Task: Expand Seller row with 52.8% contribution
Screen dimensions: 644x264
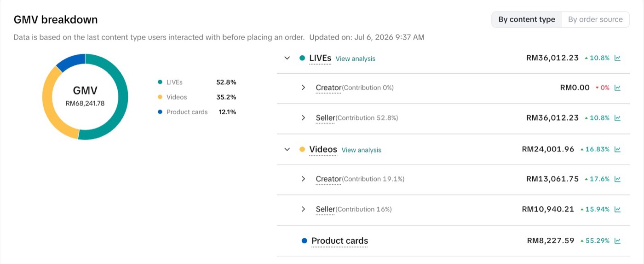Action: pos(303,118)
